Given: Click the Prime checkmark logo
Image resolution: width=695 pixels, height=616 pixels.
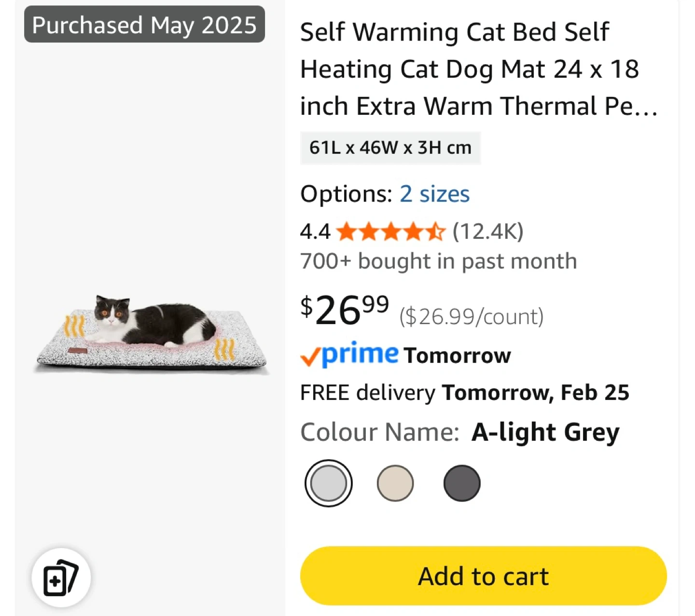Looking at the screenshot, I should [x=349, y=355].
